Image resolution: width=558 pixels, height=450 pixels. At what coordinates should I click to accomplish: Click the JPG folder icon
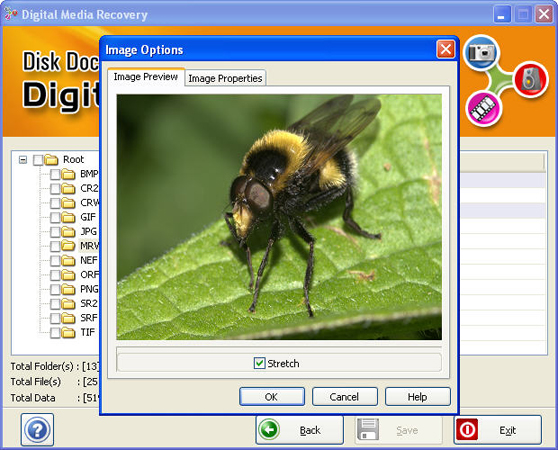coord(68,232)
